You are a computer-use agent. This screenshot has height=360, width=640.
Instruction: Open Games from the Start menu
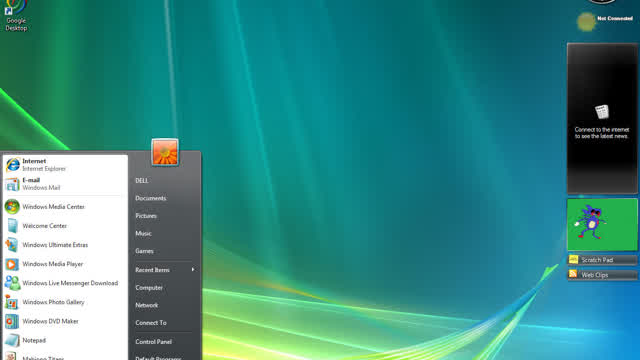pyautogui.click(x=144, y=251)
